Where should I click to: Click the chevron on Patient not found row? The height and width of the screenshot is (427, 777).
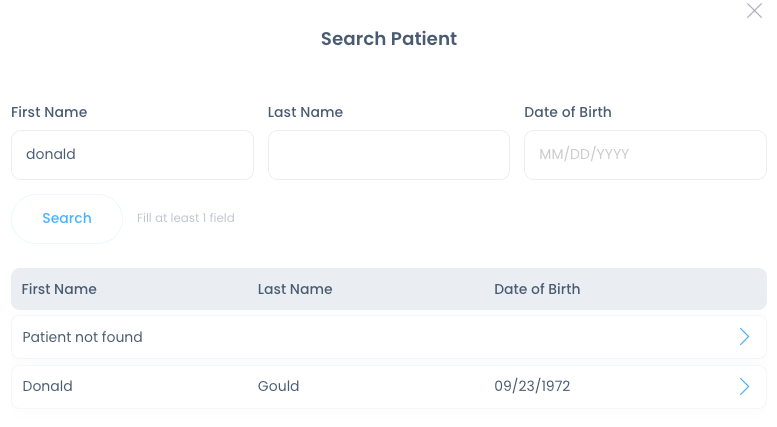pyautogui.click(x=744, y=337)
